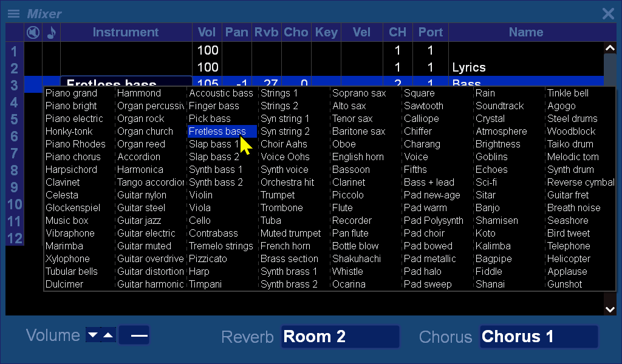Close the Mixer window

[607, 13]
